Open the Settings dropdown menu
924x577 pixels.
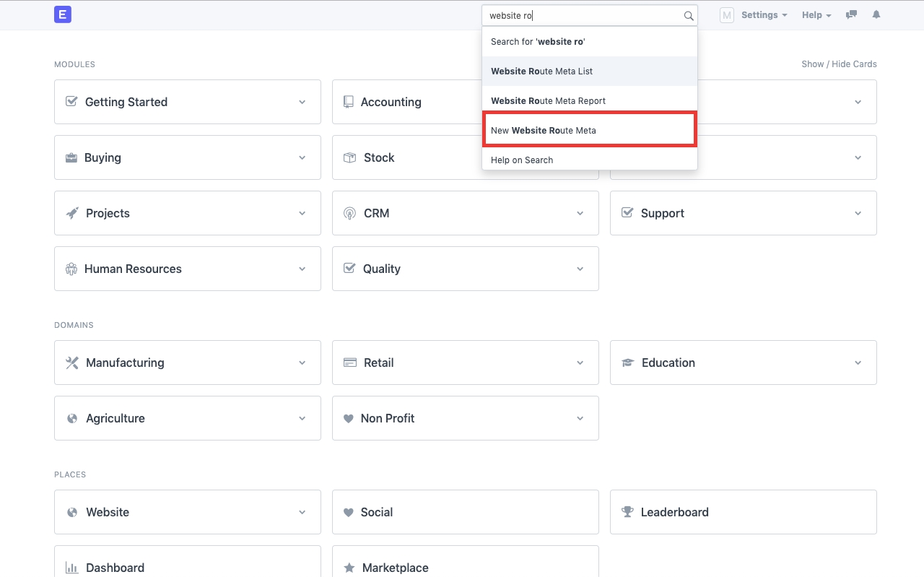(x=764, y=15)
